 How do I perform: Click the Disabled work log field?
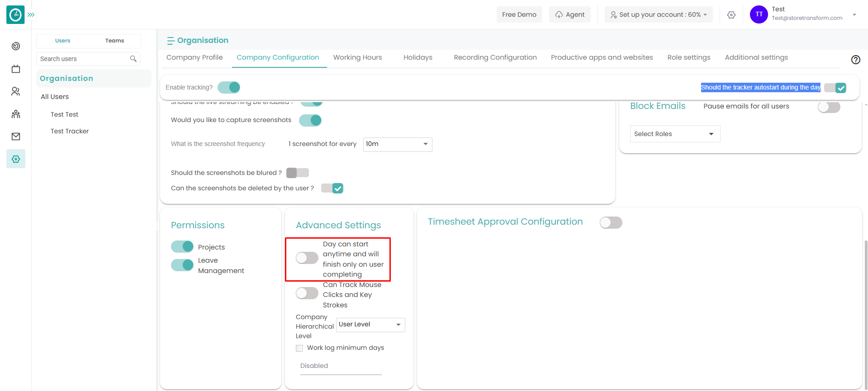[x=341, y=366]
